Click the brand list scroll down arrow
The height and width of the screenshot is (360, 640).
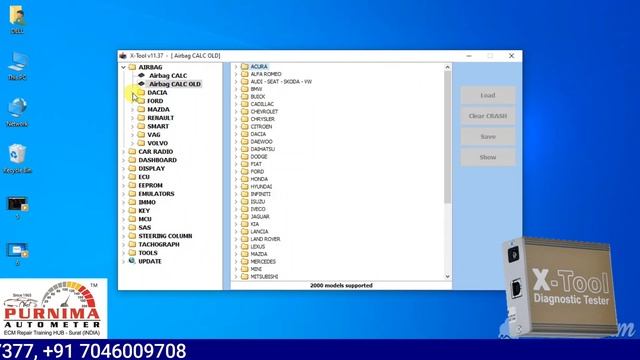pyautogui.click(x=447, y=276)
